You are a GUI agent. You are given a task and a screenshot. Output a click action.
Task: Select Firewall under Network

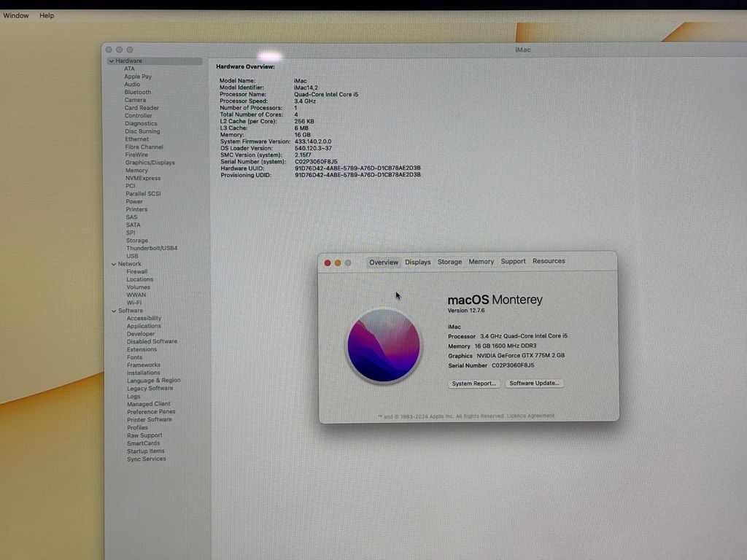[136, 271]
